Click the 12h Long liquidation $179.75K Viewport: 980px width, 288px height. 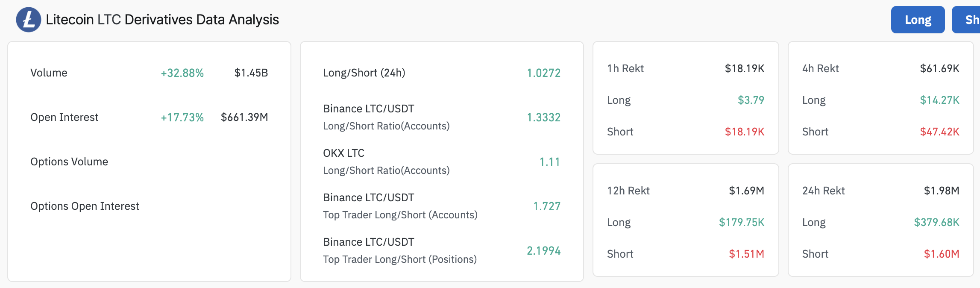pos(741,223)
